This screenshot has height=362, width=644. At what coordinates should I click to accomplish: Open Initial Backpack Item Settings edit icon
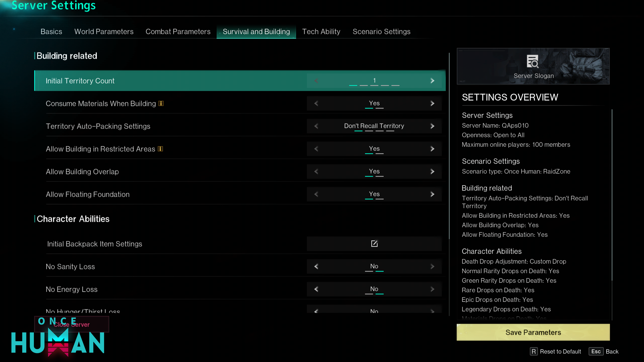pyautogui.click(x=374, y=244)
